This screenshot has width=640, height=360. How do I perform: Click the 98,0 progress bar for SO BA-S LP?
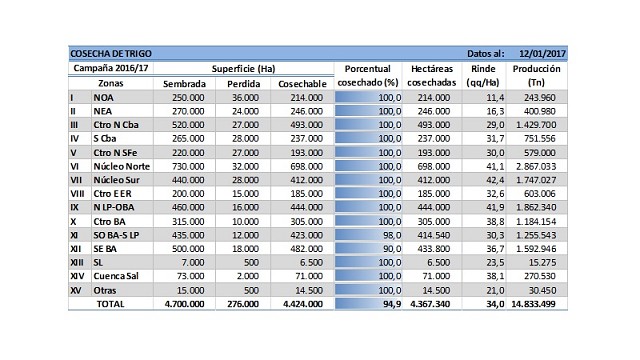point(369,236)
